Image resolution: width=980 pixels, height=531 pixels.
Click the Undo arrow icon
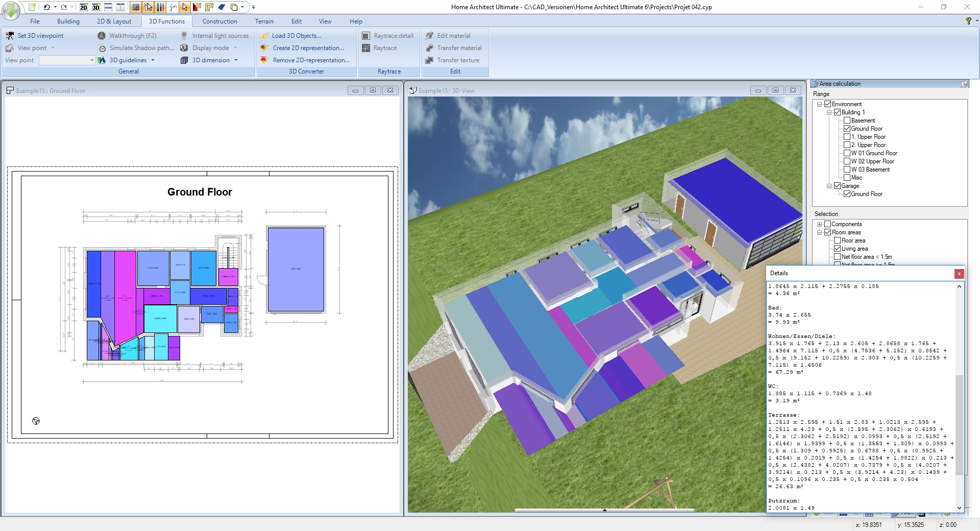point(46,7)
